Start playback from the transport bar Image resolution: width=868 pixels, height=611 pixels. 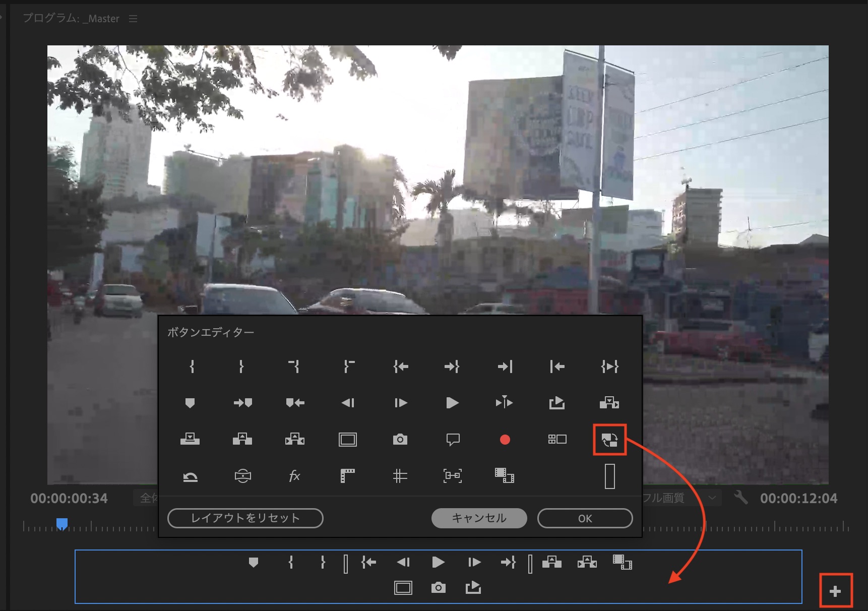tap(439, 562)
